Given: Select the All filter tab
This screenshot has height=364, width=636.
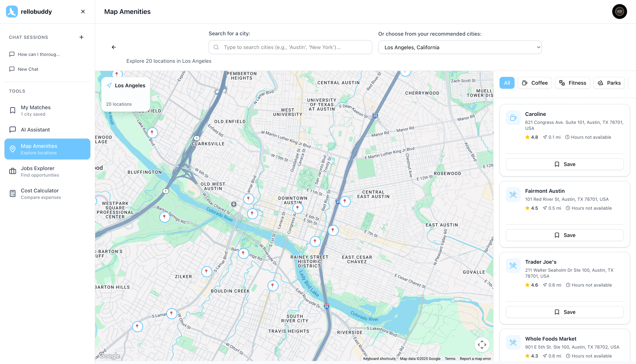Looking at the screenshot, I should click(x=507, y=83).
